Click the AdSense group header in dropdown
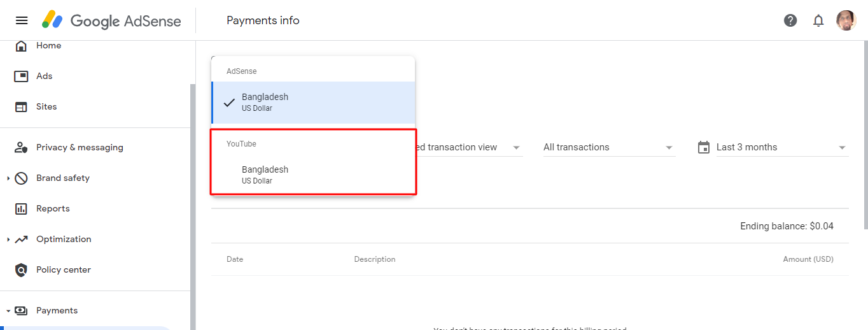This screenshot has height=330, width=868. 242,71
